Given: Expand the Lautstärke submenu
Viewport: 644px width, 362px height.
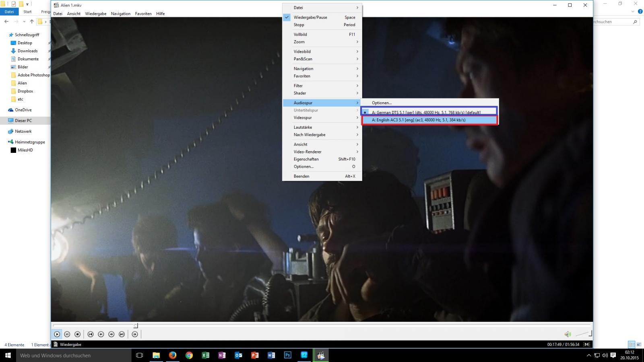Looking at the screenshot, I should (x=322, y=127).
